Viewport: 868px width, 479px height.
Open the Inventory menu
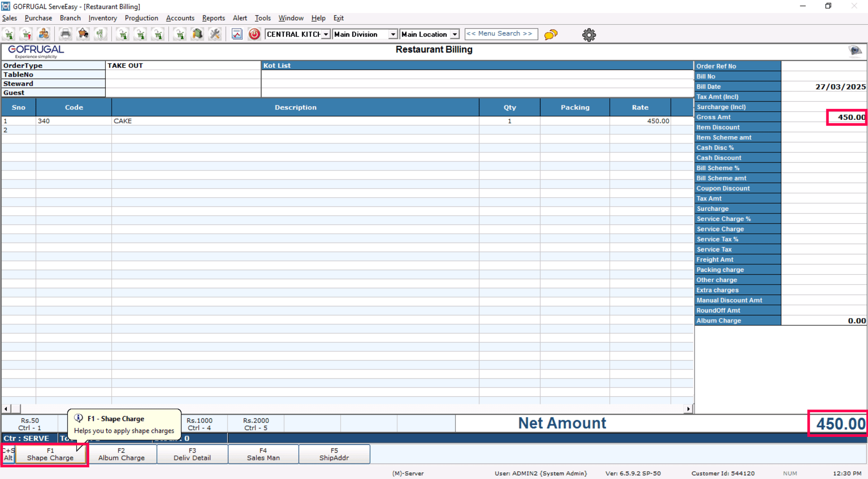pos(102,18)
